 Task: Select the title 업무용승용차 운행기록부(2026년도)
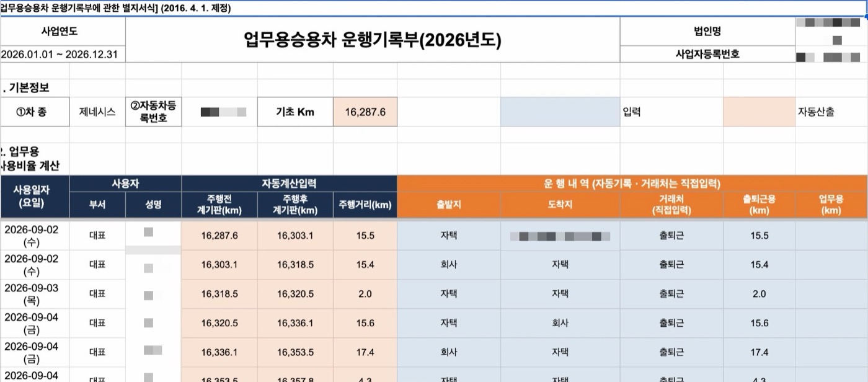click(373, 40)
